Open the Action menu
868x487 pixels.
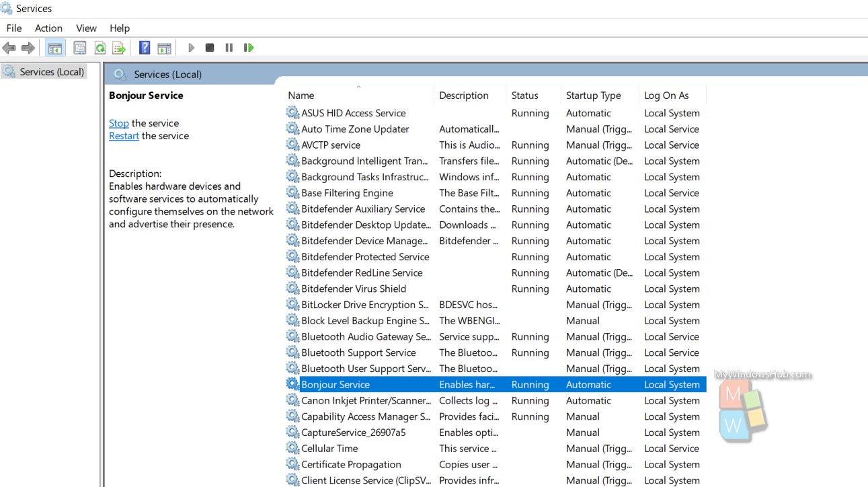point(48,28)
